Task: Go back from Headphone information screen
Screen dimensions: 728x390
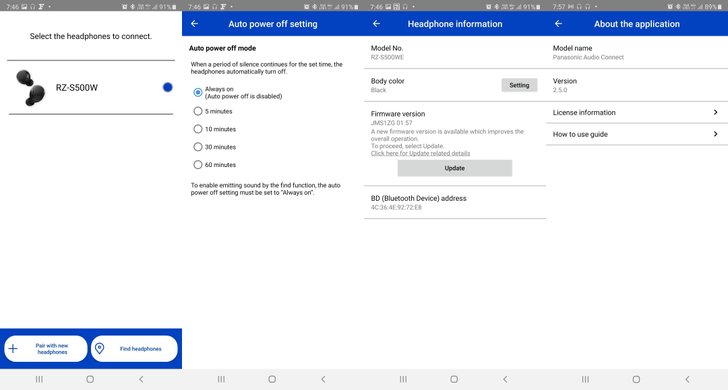Action: coord(377,24)
